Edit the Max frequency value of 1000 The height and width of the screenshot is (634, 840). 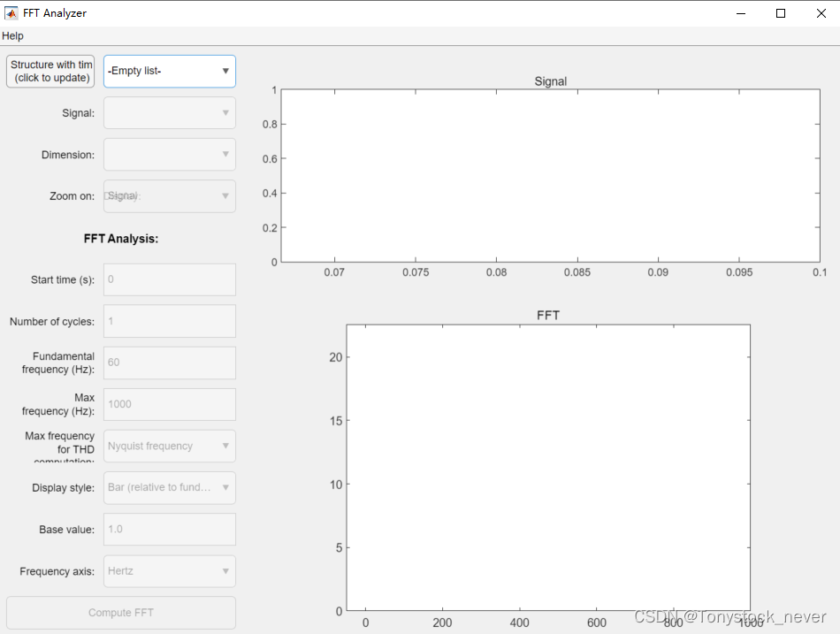pyautogui.click(x=169, y=404)
